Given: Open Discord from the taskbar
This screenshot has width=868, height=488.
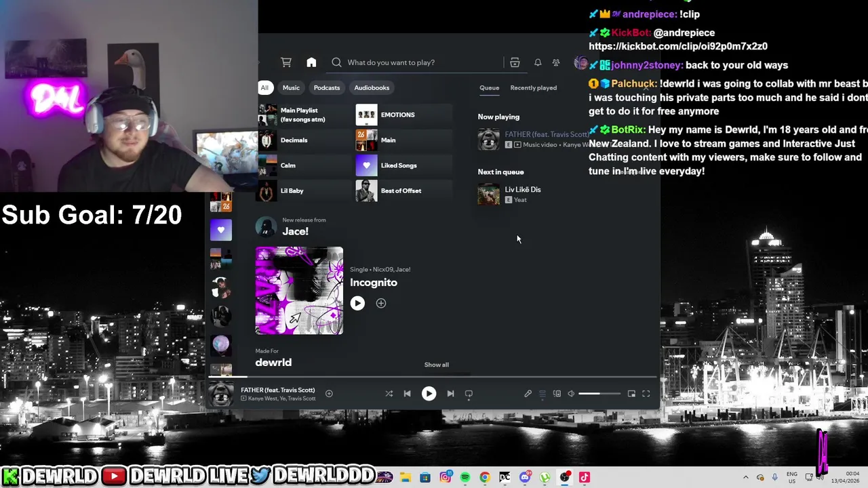Looking at the screenshot, I should pos(525,477).
